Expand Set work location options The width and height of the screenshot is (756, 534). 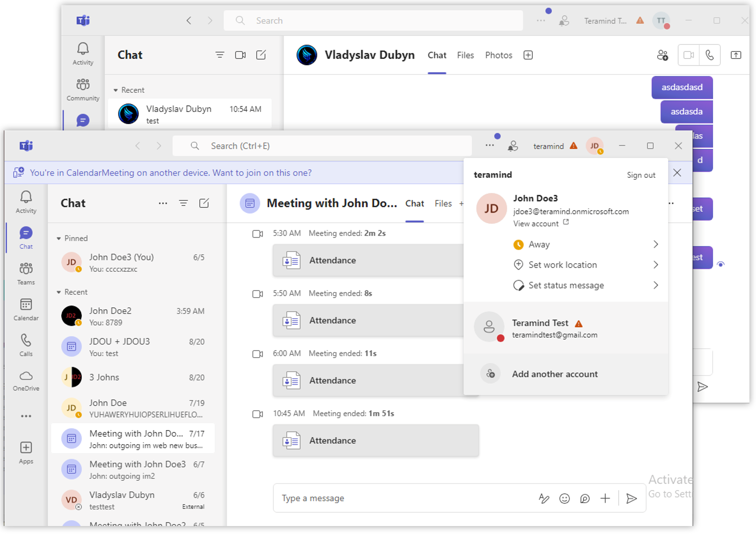pos(655,265)
